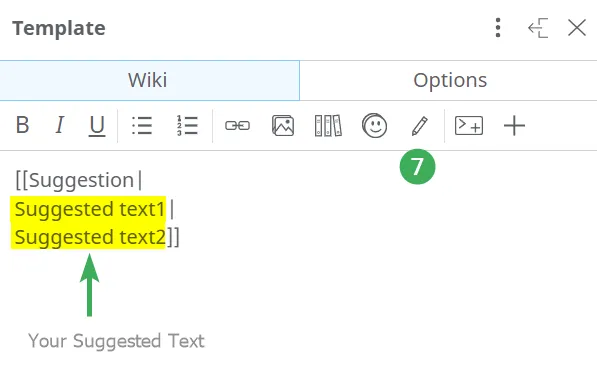
Task: Toggle bold formatting
Action: pos(22,125)
